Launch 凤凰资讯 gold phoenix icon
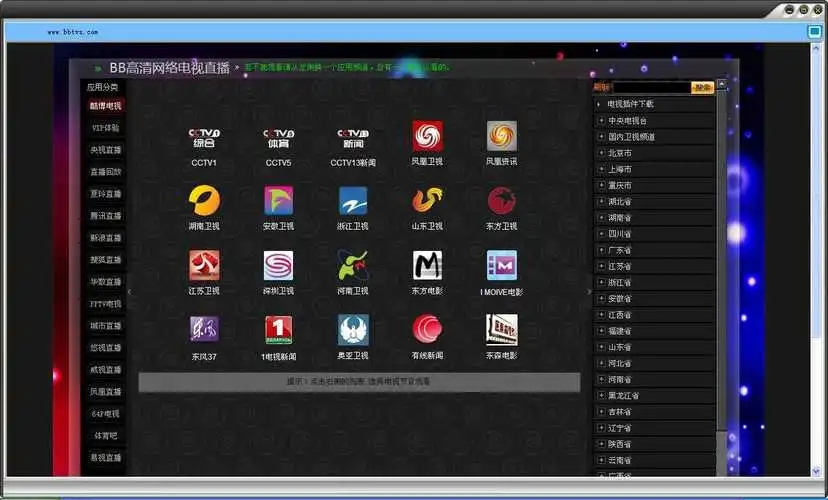This screenshot has width=828, height=500. (502, 136)
